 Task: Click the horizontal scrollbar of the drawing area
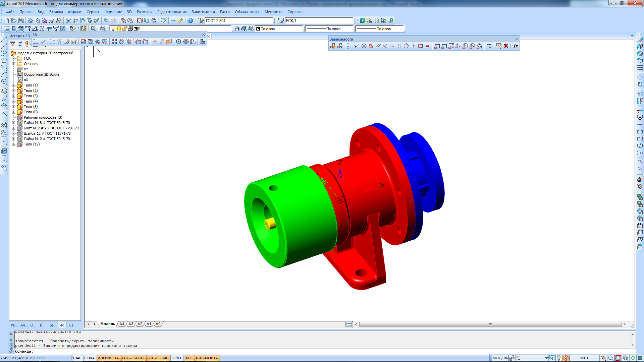(490, 324)
